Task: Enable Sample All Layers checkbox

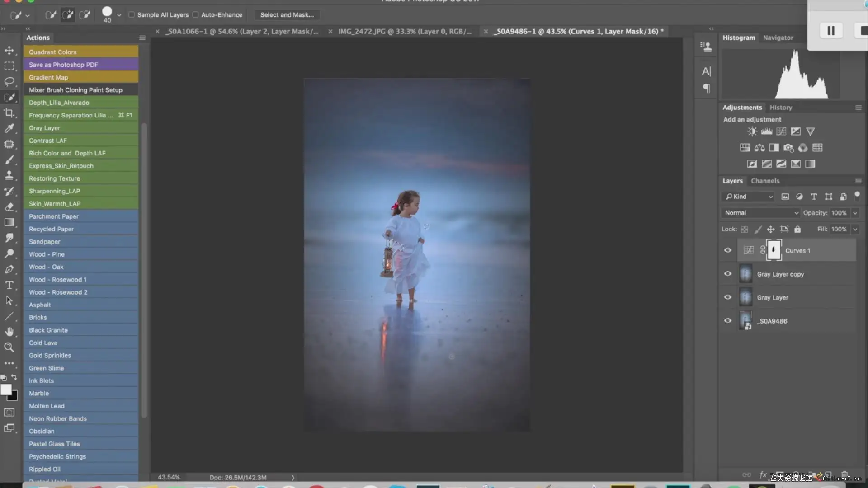Action: (x=132, y=14)
